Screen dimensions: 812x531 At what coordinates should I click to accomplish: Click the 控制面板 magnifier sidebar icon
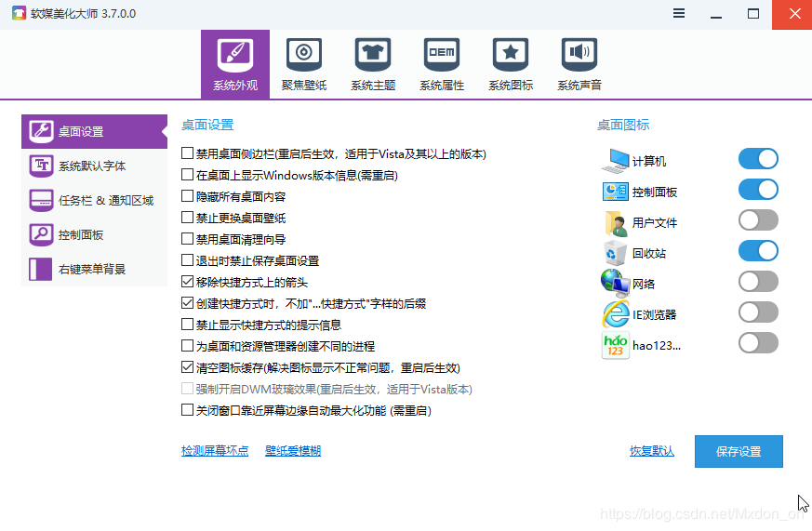(41, 235)
